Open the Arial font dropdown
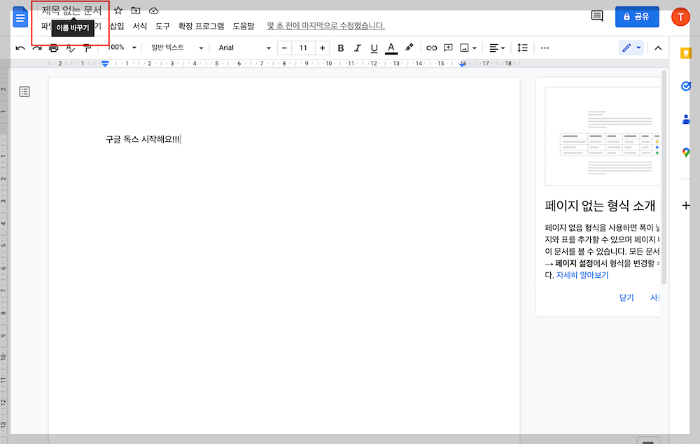Screen dimensions: 700x444 244,48
